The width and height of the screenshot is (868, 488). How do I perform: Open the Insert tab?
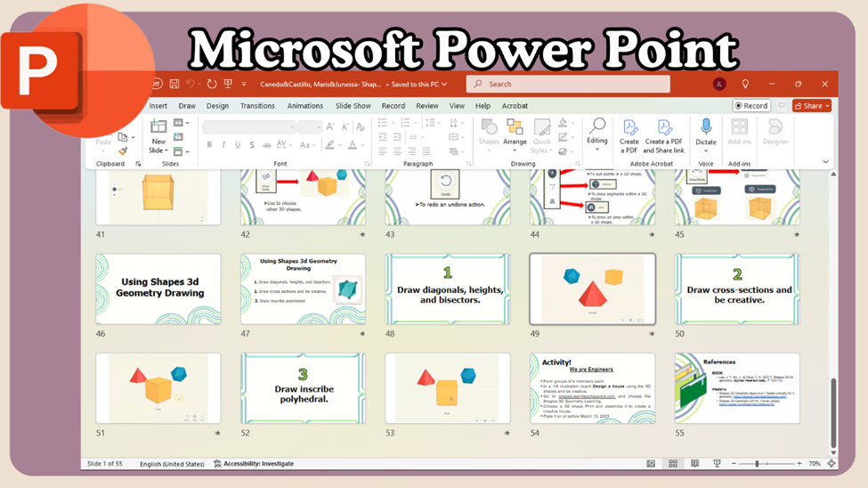[158, 106]
